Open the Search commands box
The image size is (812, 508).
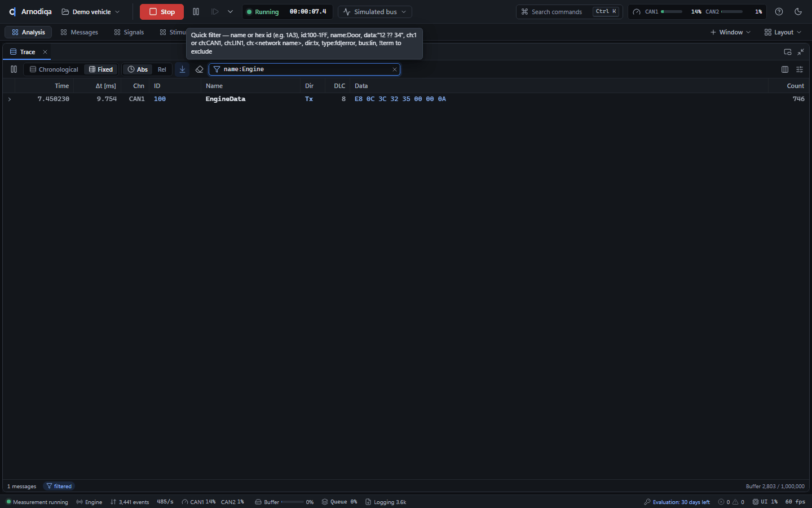pyautogui.click(x=570, y=12)
